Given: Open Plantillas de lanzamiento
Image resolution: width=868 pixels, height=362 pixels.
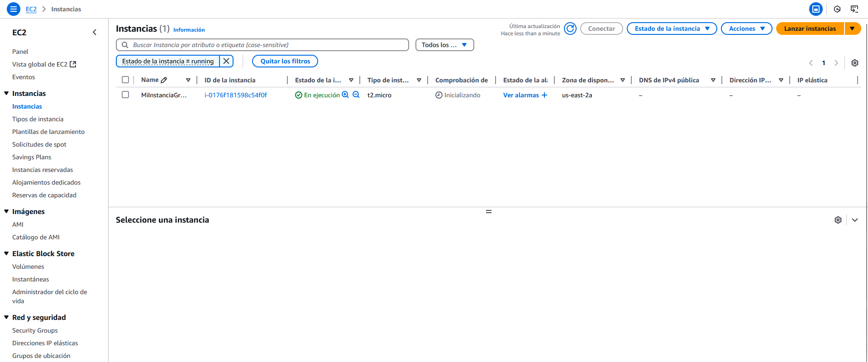Looking at the screenshot, I should point(48,132).
